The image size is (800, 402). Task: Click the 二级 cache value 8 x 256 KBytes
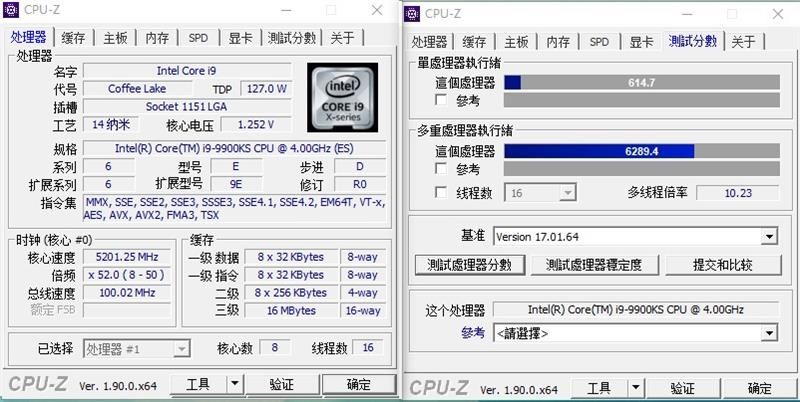tap(291, 292)
